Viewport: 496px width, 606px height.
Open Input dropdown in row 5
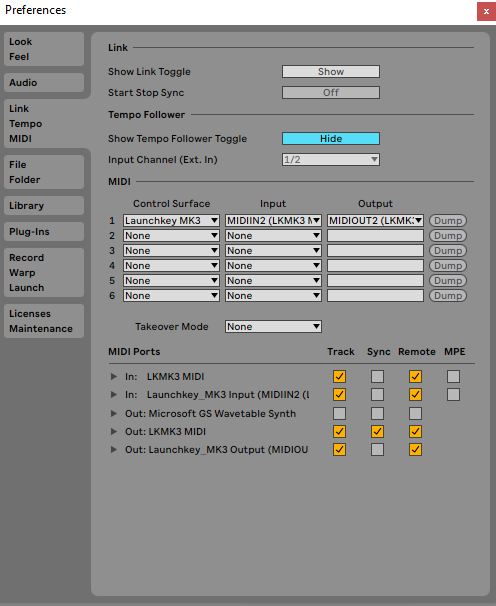273,281
